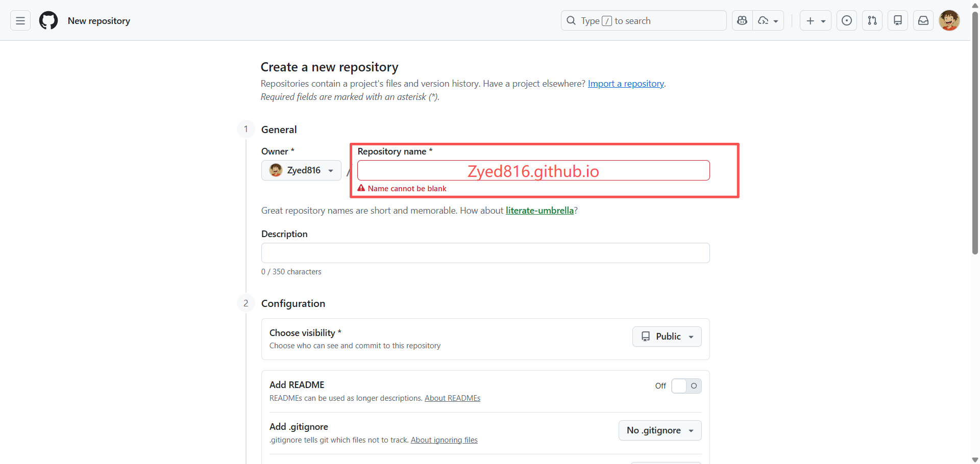The width and height of the screenshot is (980, 464).
Task: Open Copilot chat icon in header
Action: tap(742, 20)
